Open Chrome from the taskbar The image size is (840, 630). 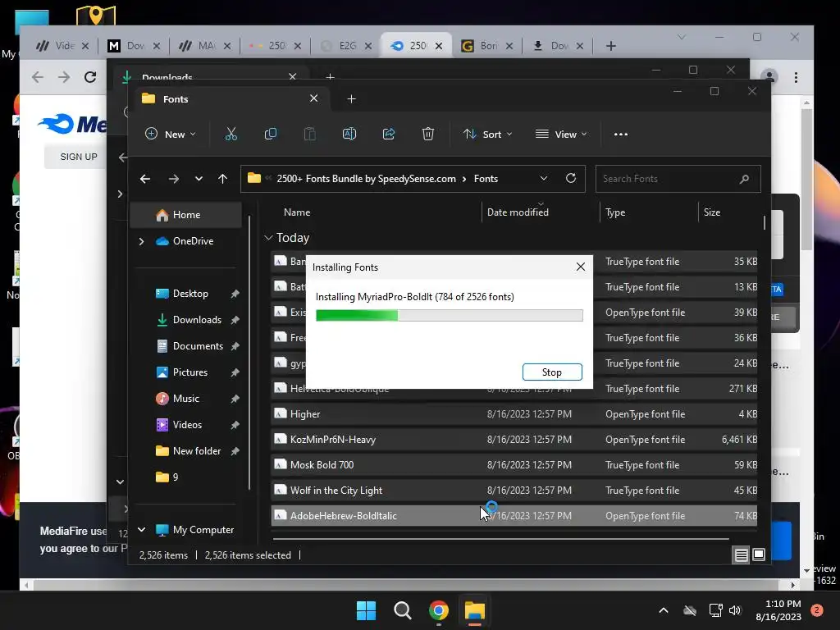click(x=439, y=610)
